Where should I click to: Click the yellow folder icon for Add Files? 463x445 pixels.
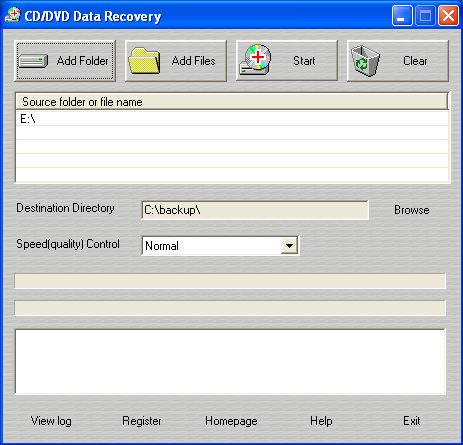(x=144, y=61)
